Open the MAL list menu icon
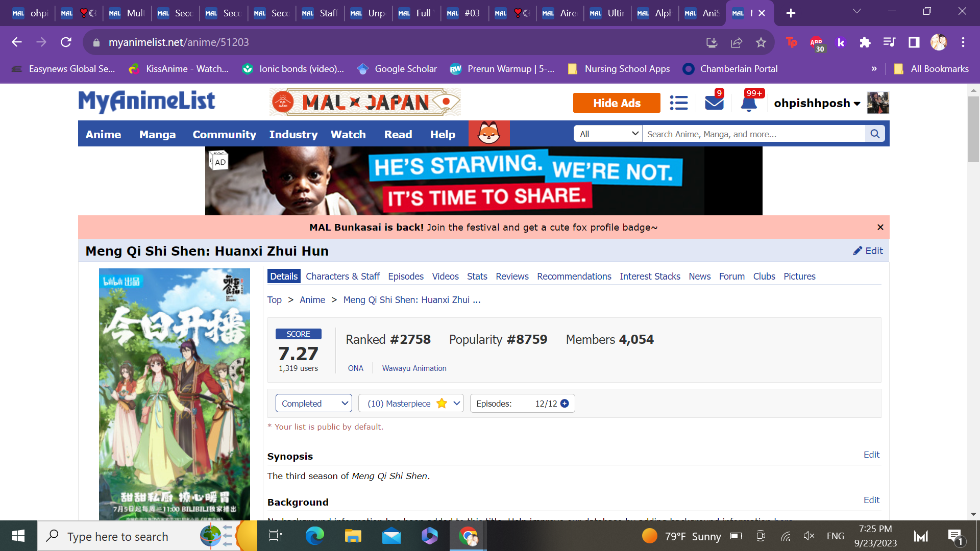 [x=678, y=103]
